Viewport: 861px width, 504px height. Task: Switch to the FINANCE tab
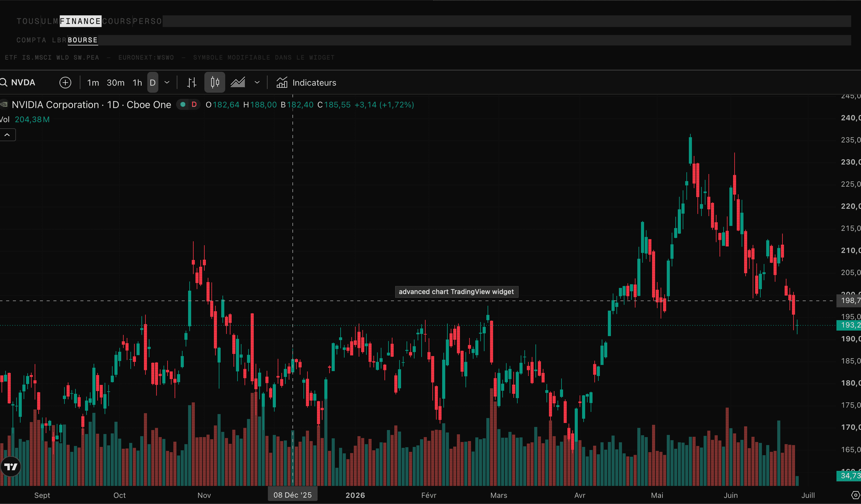click(x=81, y=21)
